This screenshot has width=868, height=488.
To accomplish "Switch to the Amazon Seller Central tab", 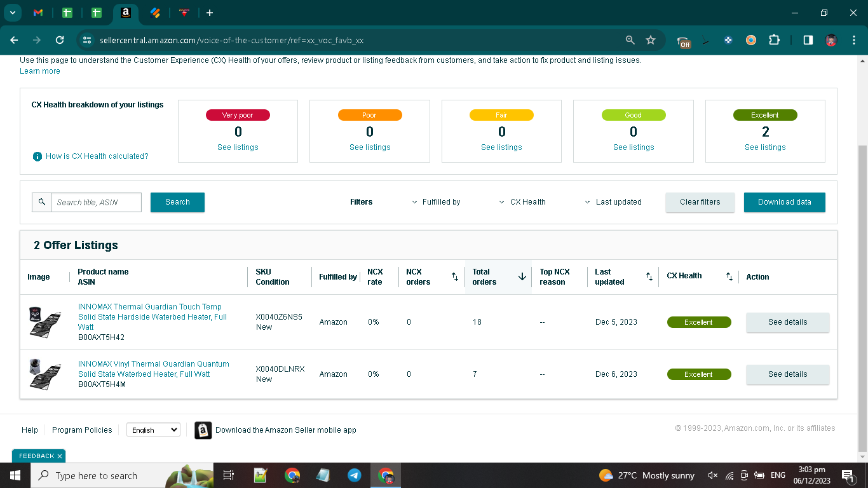I will pos(125,13).
